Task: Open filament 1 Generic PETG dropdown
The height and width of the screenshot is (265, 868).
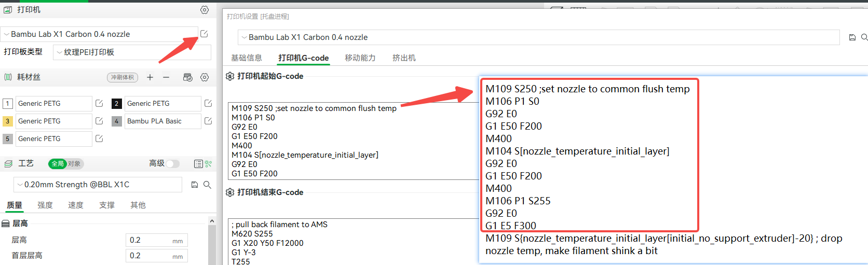Action: click(x=54, y=104)
